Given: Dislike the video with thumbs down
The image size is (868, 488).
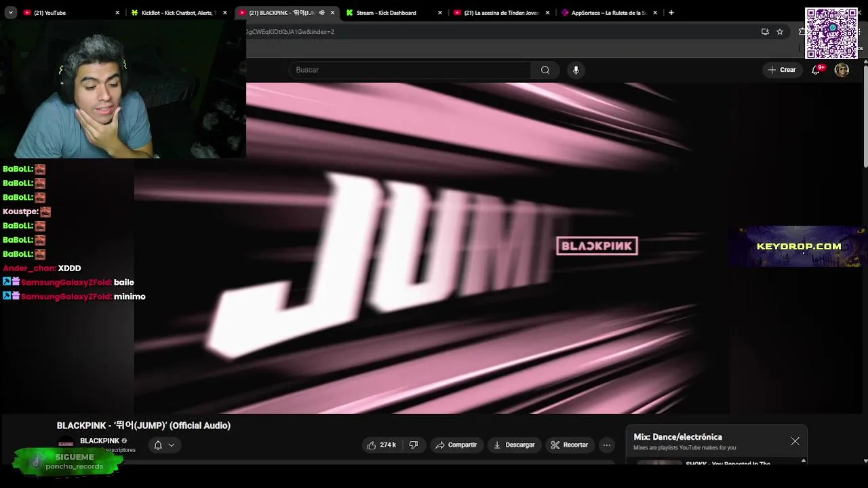Looking at the screenshot, I should (414, 445).
